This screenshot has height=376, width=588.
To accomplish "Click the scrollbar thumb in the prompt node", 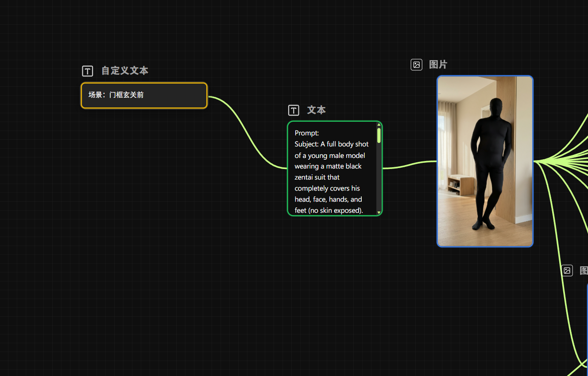I will pos(379,135).
